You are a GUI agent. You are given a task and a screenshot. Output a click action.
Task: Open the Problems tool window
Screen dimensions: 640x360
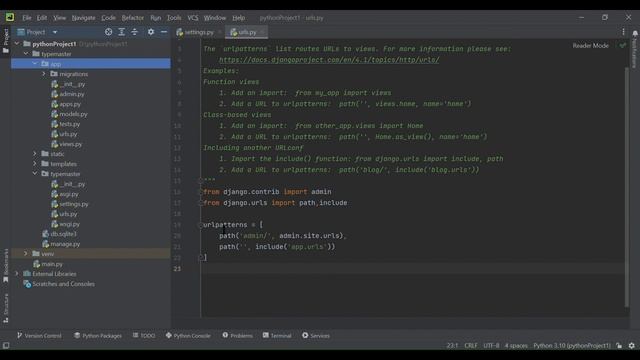point(238,336)
